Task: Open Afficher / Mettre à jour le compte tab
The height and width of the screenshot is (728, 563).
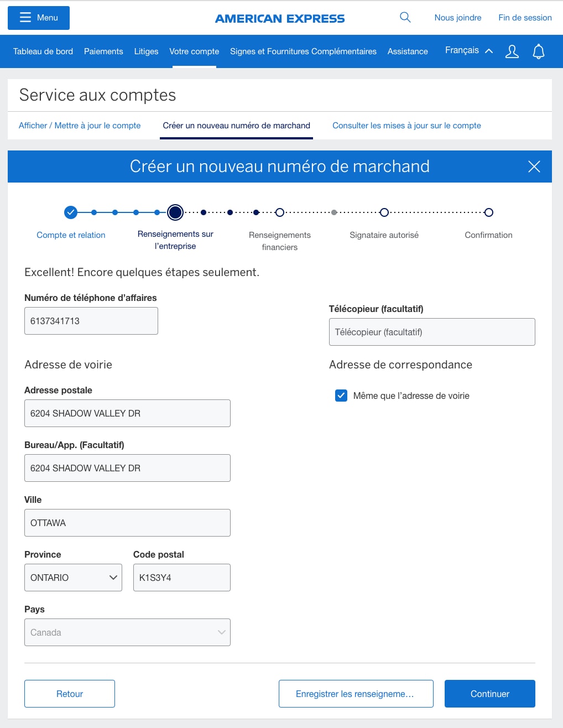Action: (x=79, y=126)
